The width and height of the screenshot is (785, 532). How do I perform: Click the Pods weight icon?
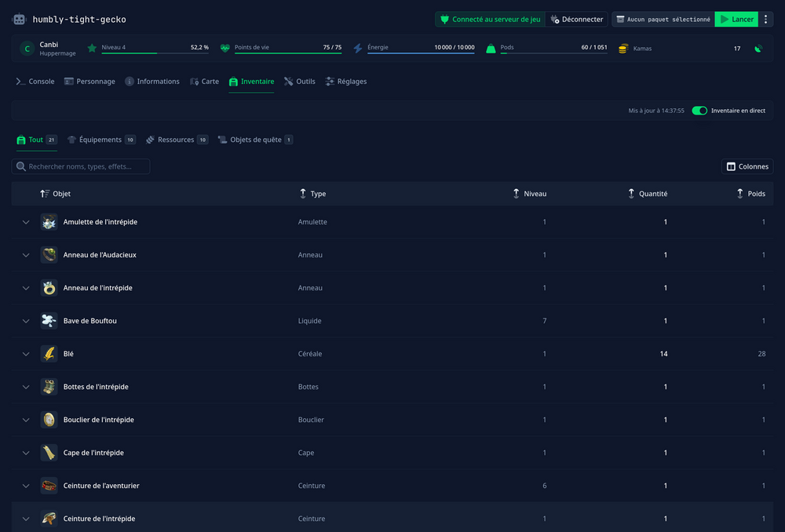tap(491, 49)
